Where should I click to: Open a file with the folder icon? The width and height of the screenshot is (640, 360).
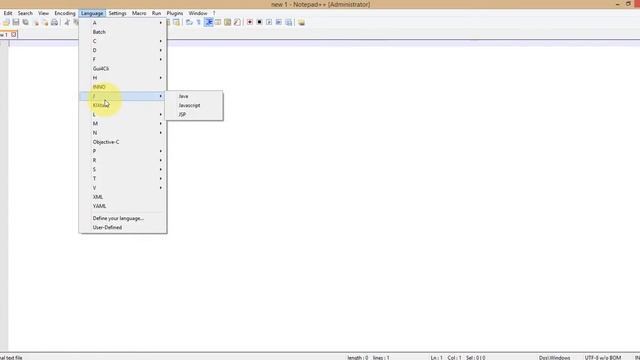6,22
